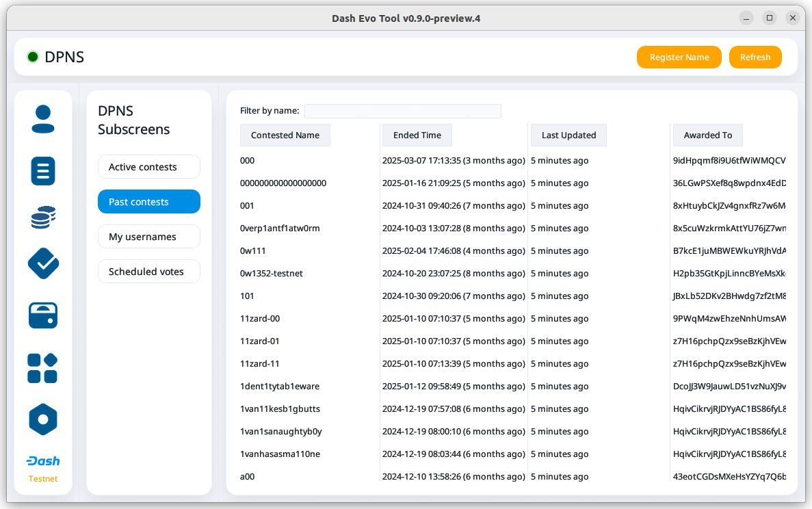Open the My usernames subscreen
The width and height of the screenshot is (812, 509).
[149, 237]
